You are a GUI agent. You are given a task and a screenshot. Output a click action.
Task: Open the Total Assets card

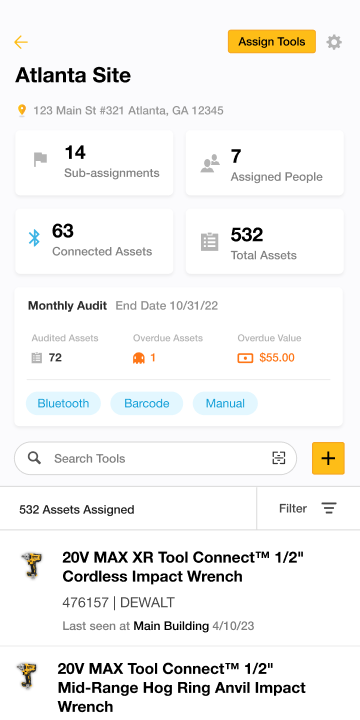coord(264,241)
